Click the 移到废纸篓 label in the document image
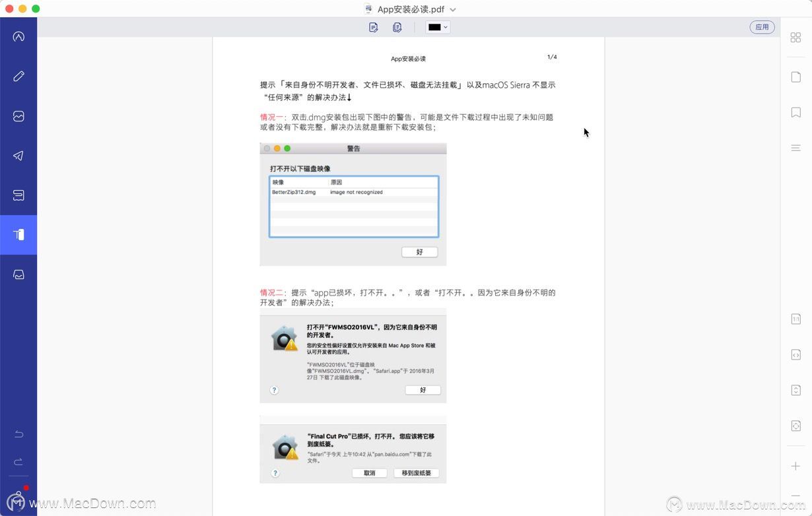 click(x=416, y=473)
